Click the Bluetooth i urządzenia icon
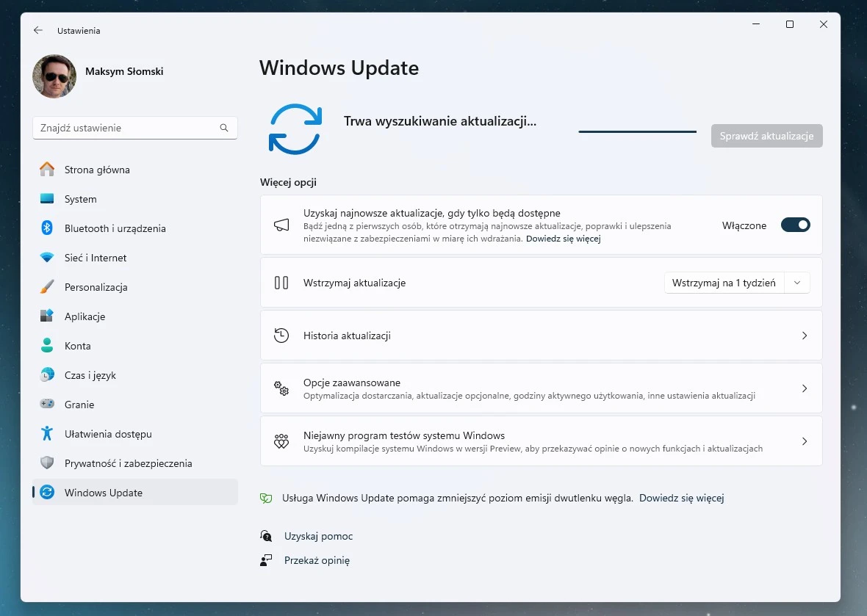 pos(46,228)
